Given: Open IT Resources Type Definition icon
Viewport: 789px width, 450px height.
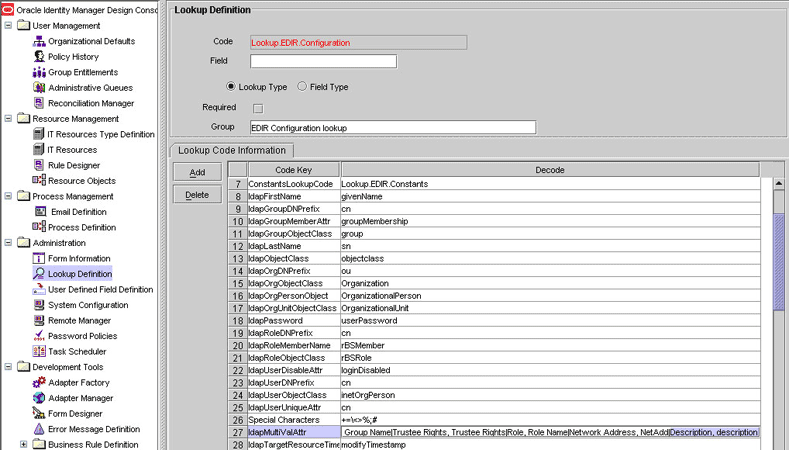Looking at the screenshot, I should pos(39,134).
